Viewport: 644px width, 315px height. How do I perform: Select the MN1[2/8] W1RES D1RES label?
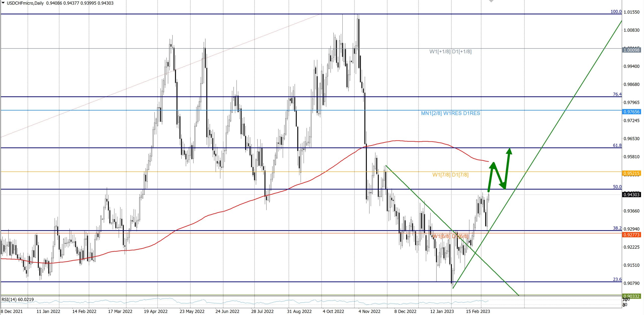(x=450, y=113)
